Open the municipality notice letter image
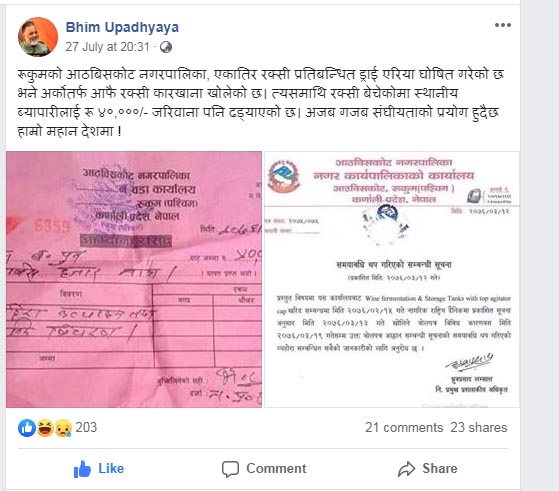This screenshot has width=559, height=491. (392, 279)
